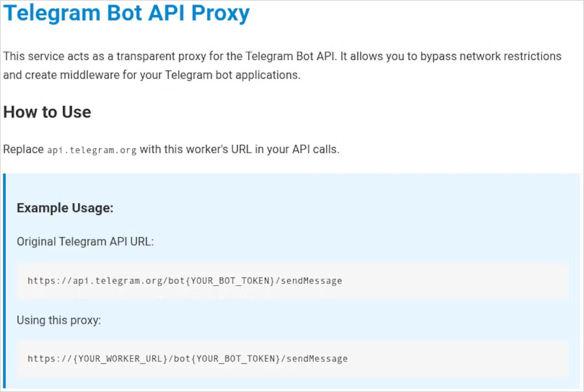
Task: Click the "Using this proxy:" label
Action: pyautogui.click(x=59, y=320)
